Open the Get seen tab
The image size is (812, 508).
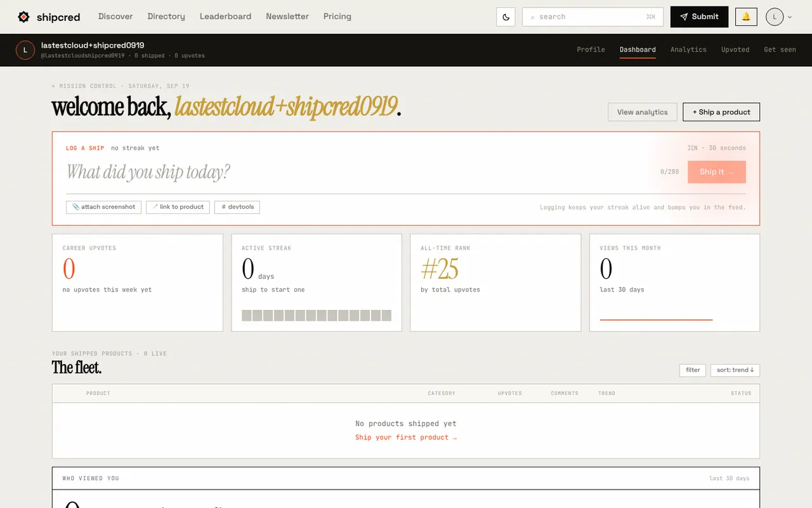(x=780, y=50)
